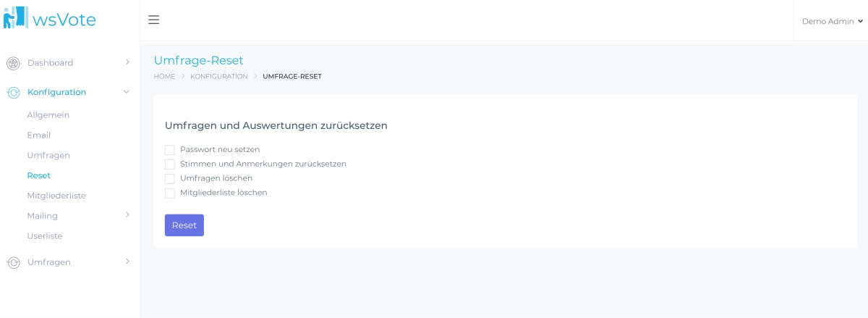Open the Mitgliederliste menu entry
The height and width of the screenshot is (318, 868).
56,196
